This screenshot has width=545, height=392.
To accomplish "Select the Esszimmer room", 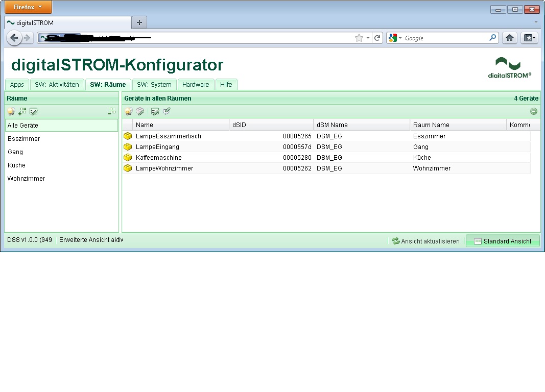I will click(61, 138).
